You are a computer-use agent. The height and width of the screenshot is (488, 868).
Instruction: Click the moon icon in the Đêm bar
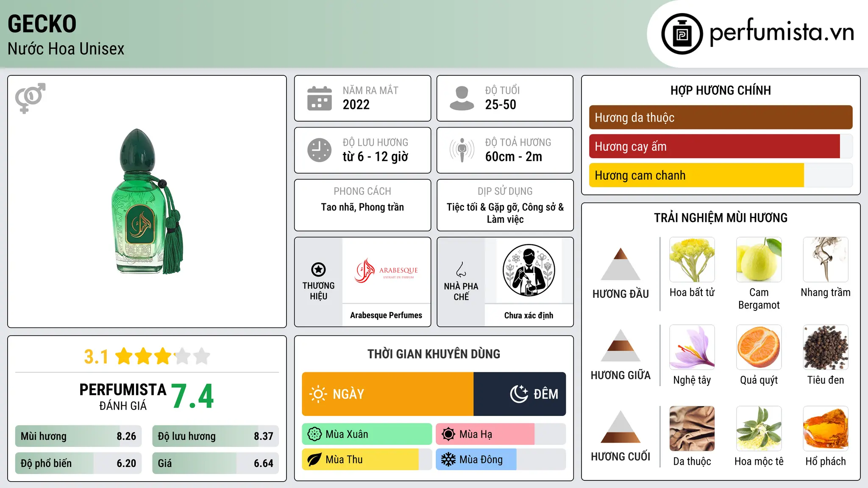[x=519, y=394]
